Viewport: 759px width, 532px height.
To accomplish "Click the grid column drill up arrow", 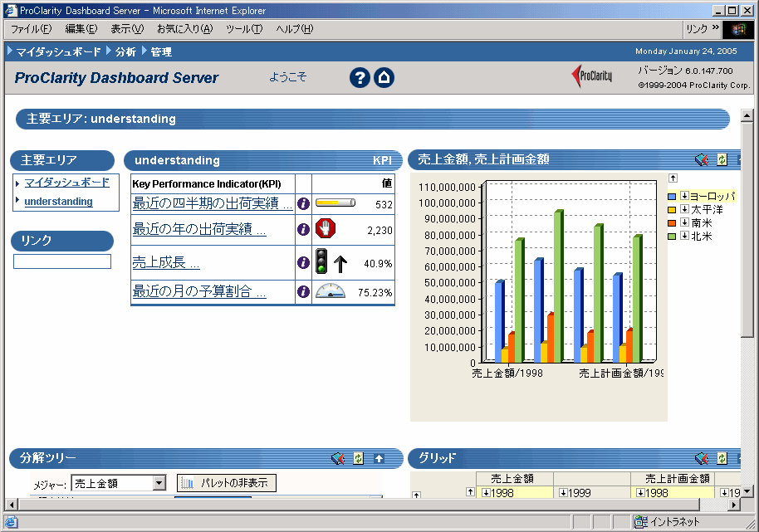I will tap(470, 492).
